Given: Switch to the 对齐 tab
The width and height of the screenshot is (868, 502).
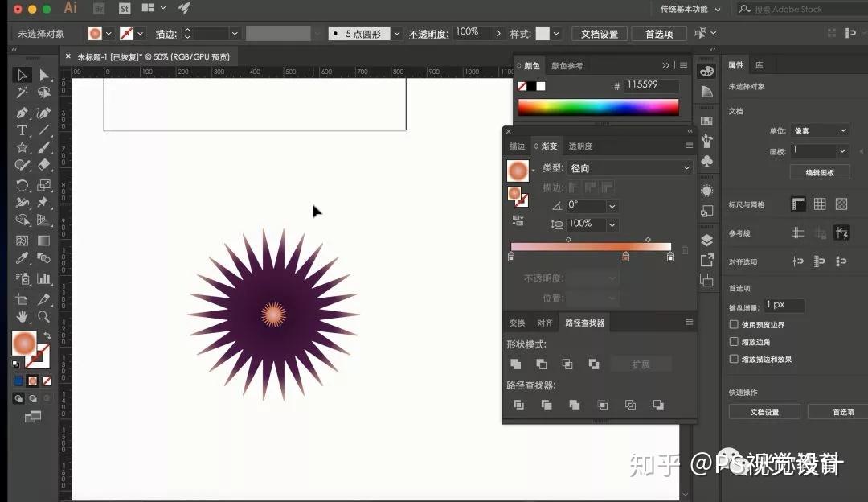Looking at the screenshot, I should [545, 323].
